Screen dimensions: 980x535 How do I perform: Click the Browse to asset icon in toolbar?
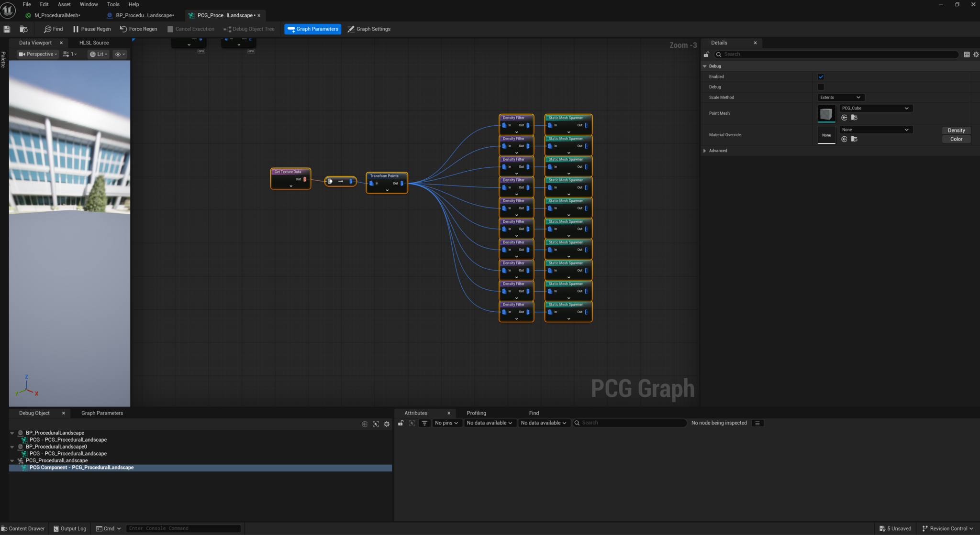pyautogui.click(x=23, y=29)
